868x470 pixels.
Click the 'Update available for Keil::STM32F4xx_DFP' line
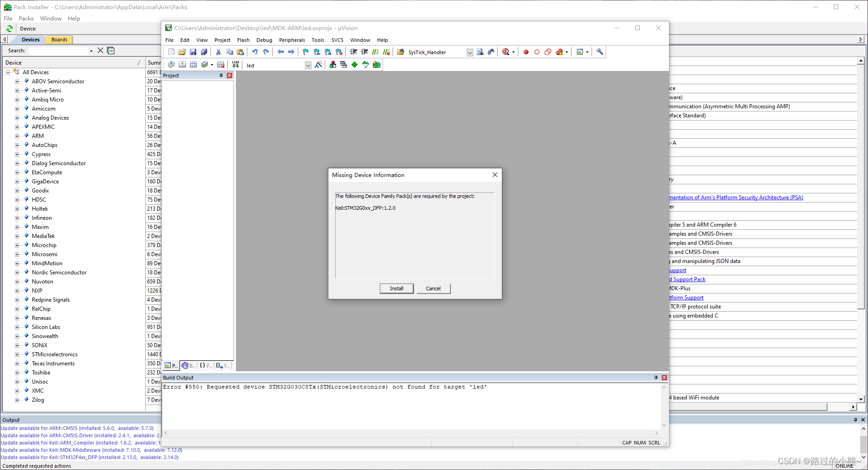point(90,457)
